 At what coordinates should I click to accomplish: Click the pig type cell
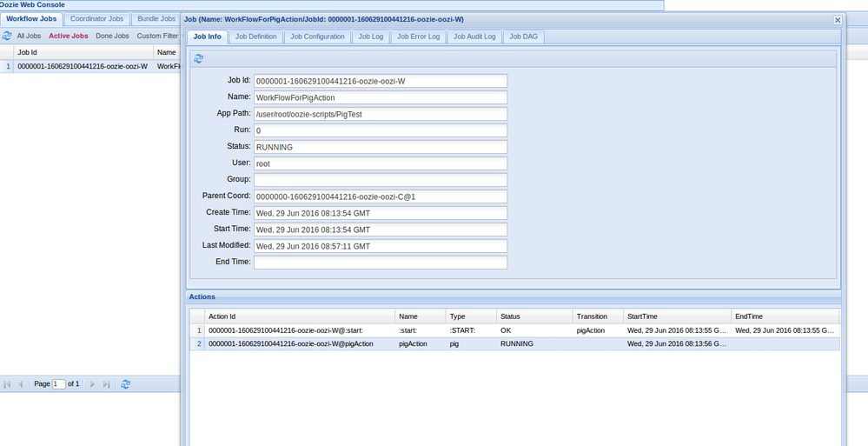[471, 344]
